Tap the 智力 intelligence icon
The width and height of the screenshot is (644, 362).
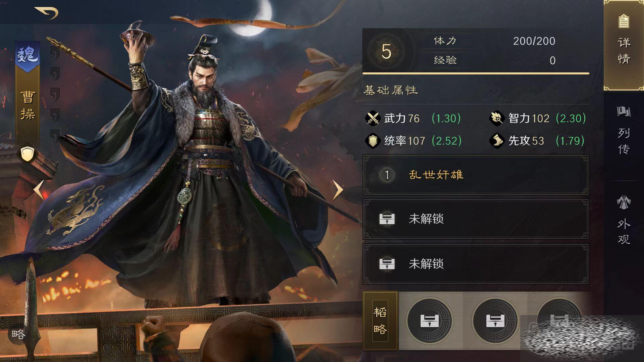[497, 118]
